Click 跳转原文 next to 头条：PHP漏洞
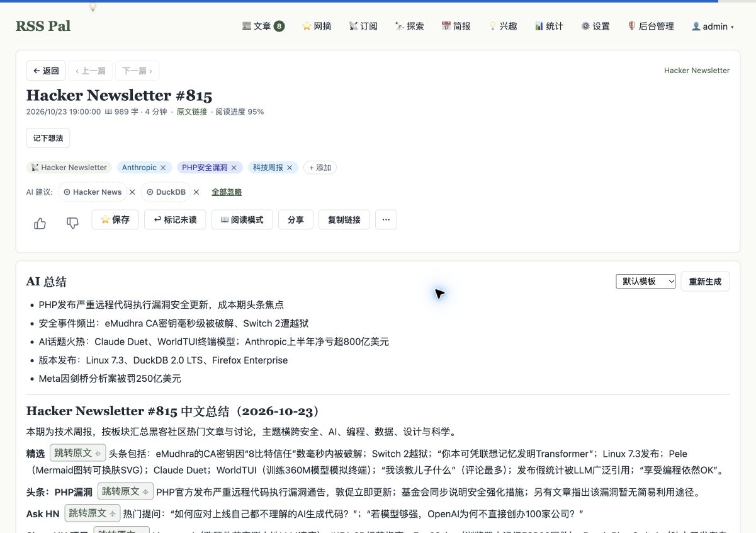 coord(125,491)
